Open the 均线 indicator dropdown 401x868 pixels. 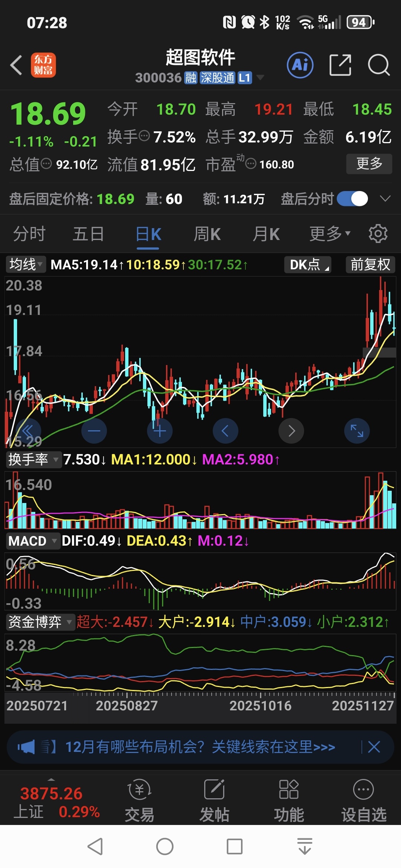point(26,264)
